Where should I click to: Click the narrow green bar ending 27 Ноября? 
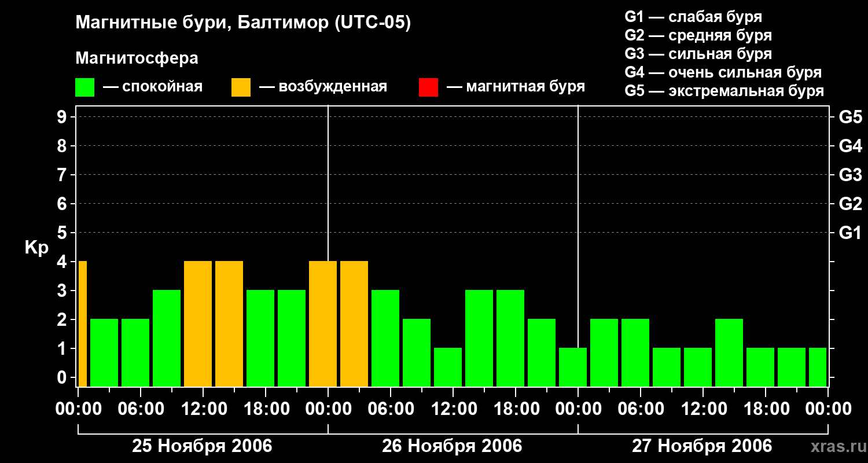pyautogui.click(x=818, y=368)
